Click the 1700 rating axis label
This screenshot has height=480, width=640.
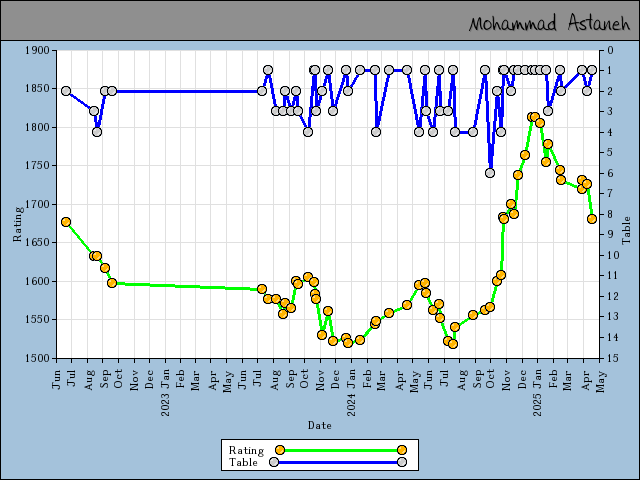[37, 204]
